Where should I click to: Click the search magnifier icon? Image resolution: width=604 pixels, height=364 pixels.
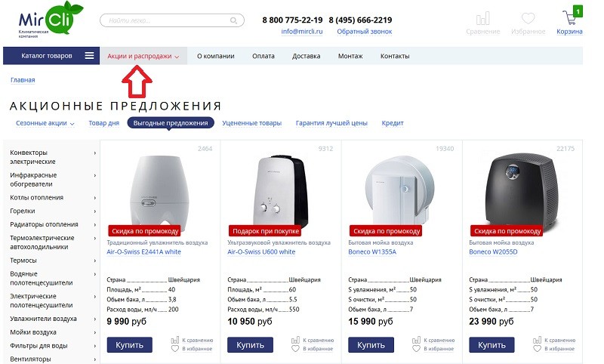(x=233, y=20)
